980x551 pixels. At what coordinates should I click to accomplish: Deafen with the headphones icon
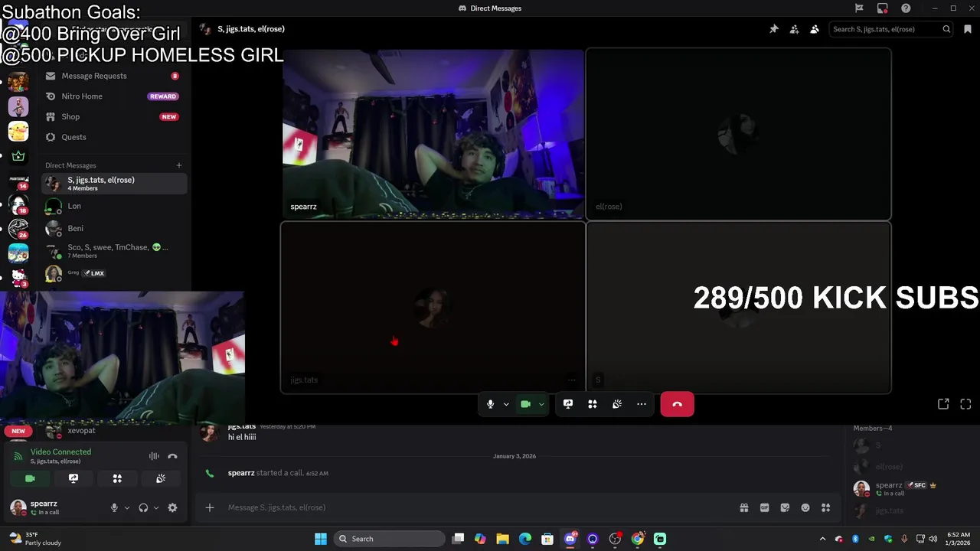tap(143, 507)
